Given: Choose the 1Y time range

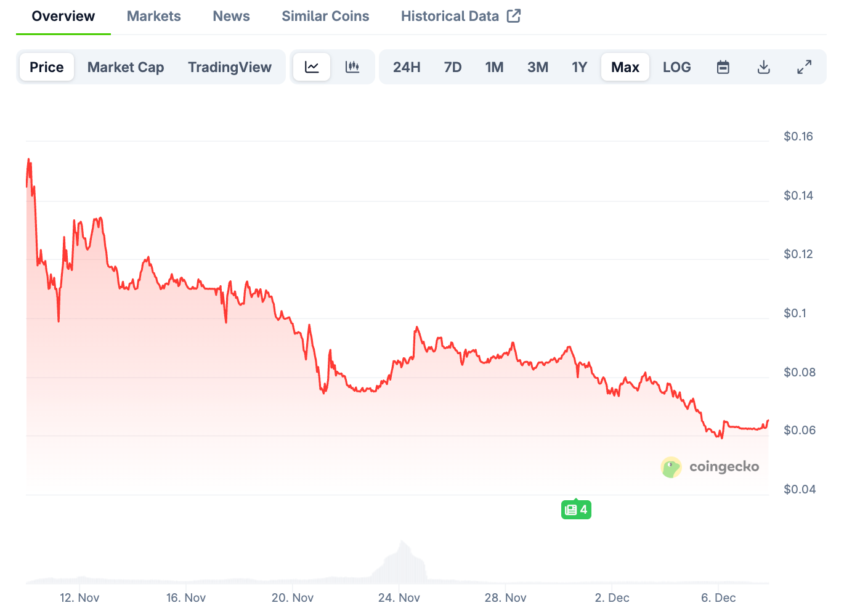Looking at the screenshot, I should (x=579, y=67).
